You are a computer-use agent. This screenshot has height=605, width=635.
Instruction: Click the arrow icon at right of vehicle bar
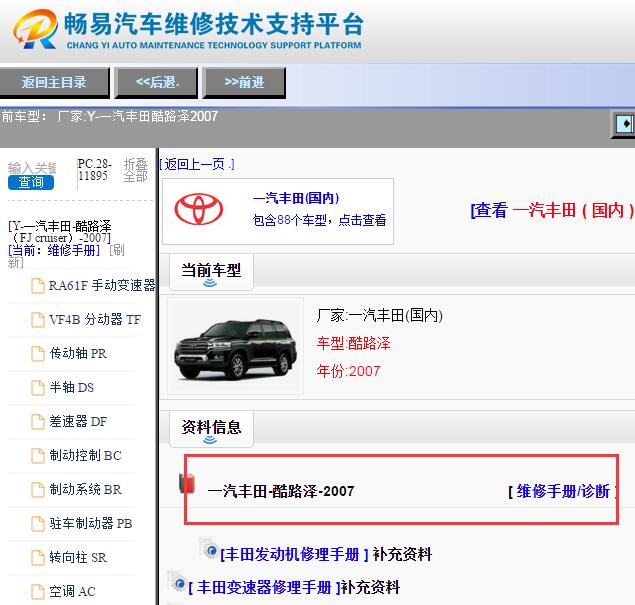pyautogui.click(x=624, y=124)
